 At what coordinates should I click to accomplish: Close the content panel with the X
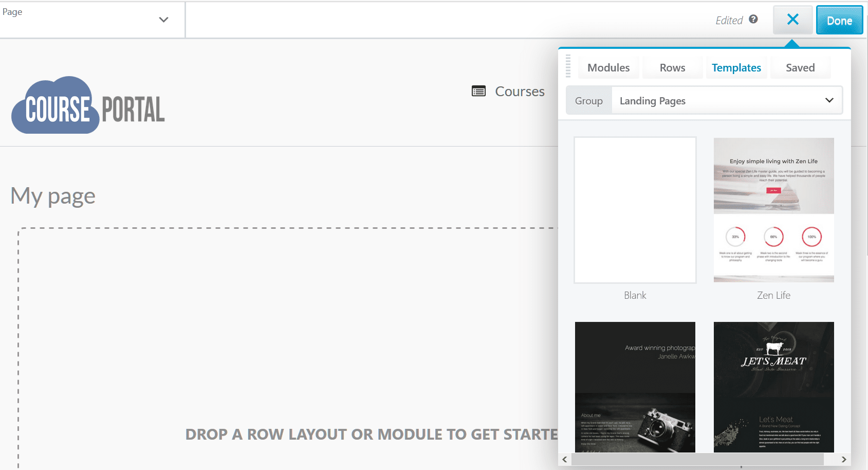[x=792, y=19]
